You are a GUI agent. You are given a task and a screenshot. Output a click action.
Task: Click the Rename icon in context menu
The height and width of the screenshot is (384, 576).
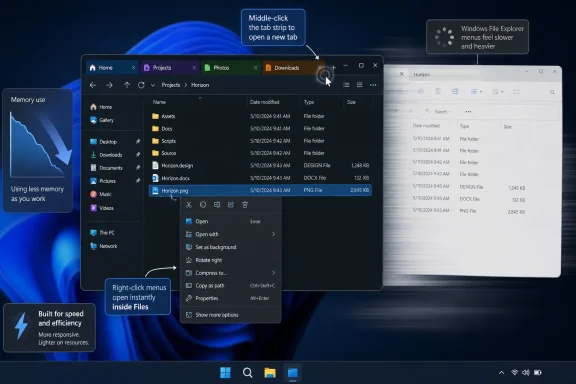[x=217, y=205]
